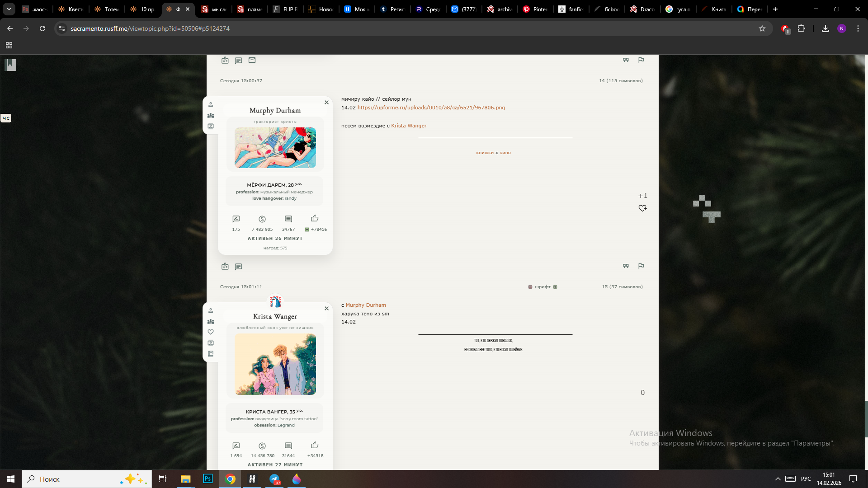Open the group icon on Krista Wanger's card
The height and width of the screenshot is (488, 868).
(211, 322)
